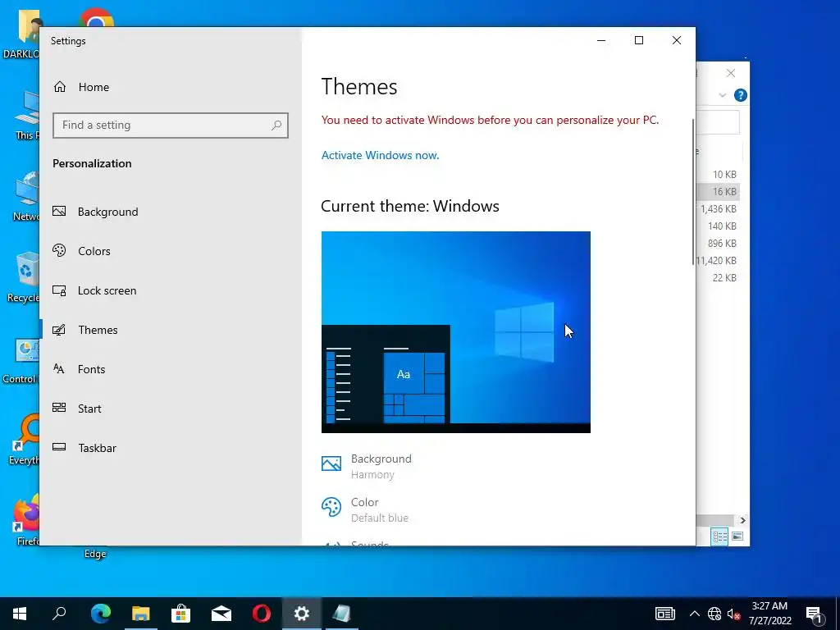840x630 pixels.
Task: Click the rightmost app icon in taskbar
Action: click(342, 614)
